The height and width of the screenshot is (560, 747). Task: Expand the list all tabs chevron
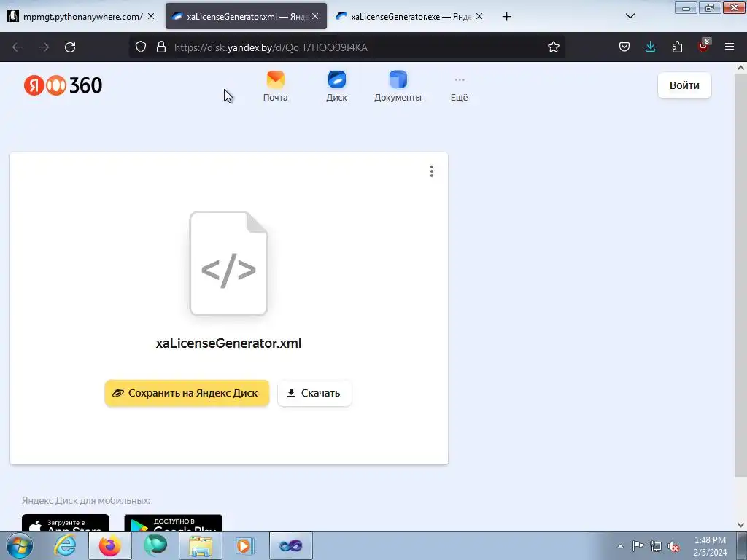[x=630, y=16]
